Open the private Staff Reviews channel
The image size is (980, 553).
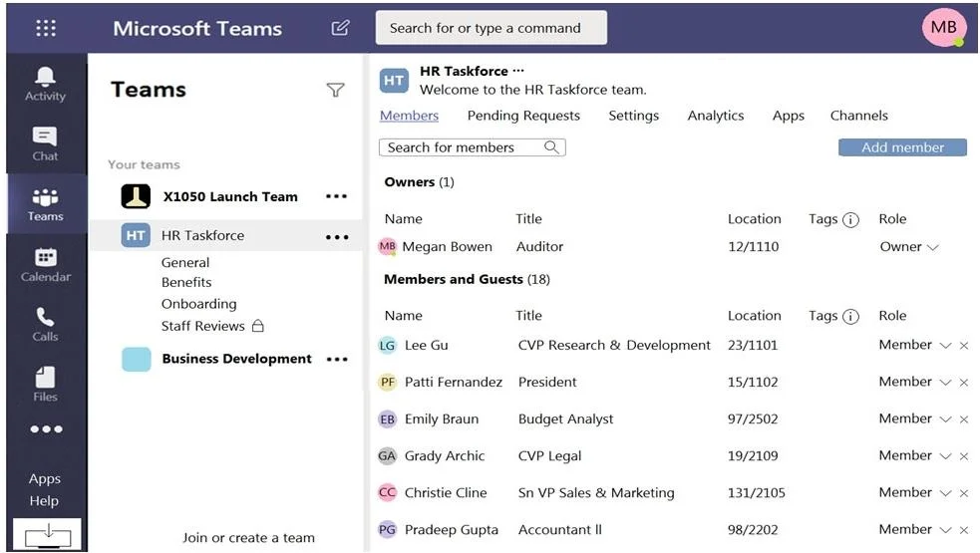coord(212,326)
